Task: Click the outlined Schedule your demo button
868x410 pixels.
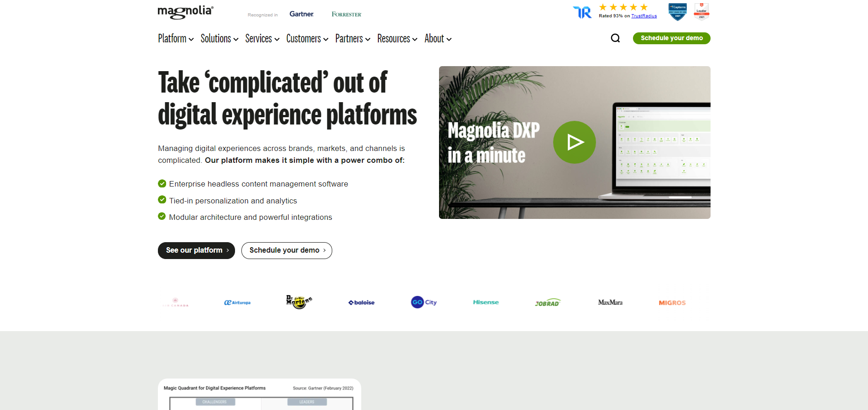Action: click(287, 250)
